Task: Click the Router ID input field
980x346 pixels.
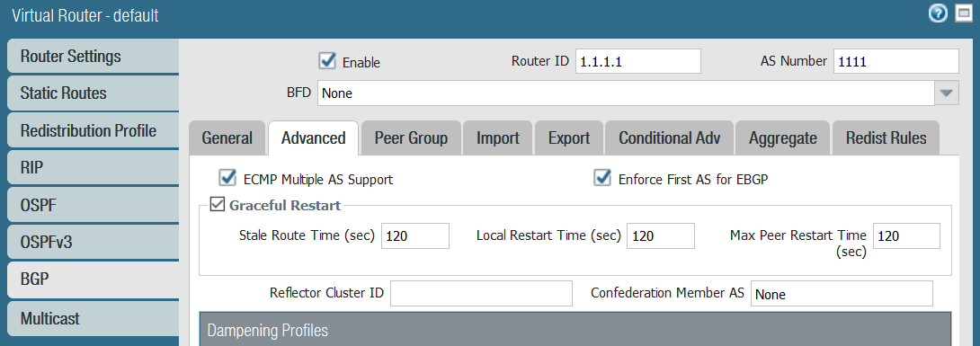Action: [638, 61]
